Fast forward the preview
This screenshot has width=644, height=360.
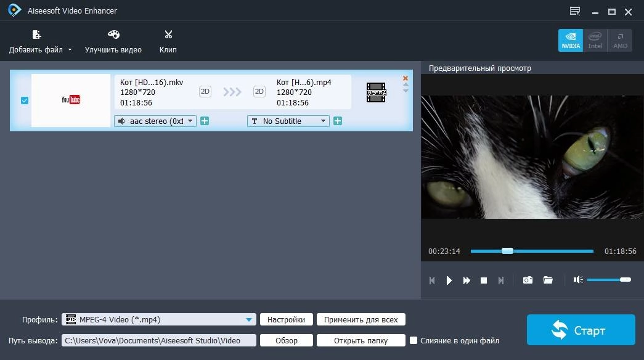(467, 280)
